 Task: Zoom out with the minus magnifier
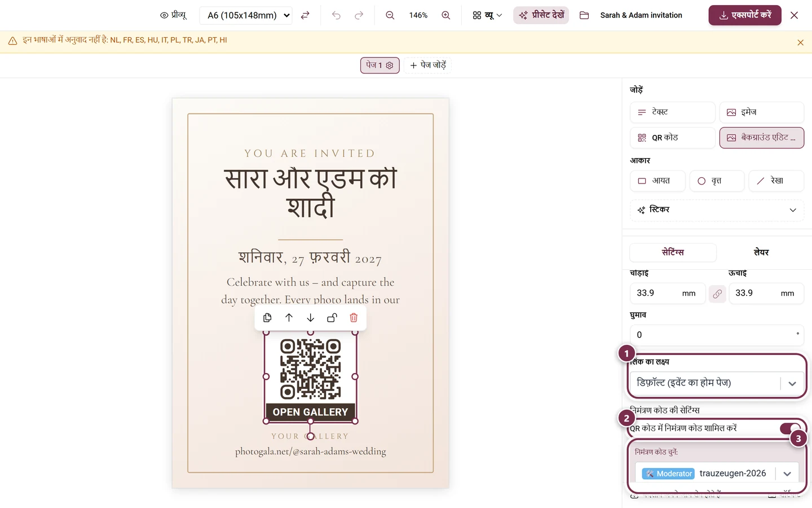pyautogui.click(x=390, y=15)
